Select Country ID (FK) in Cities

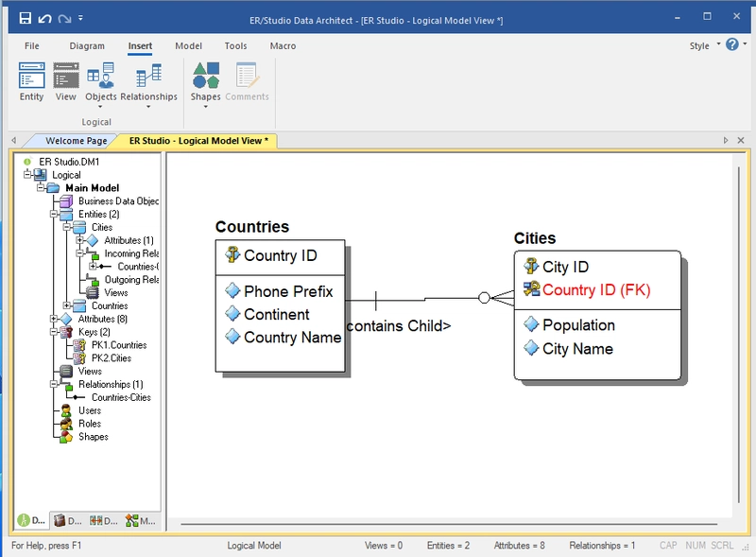(x=596, y=289)
